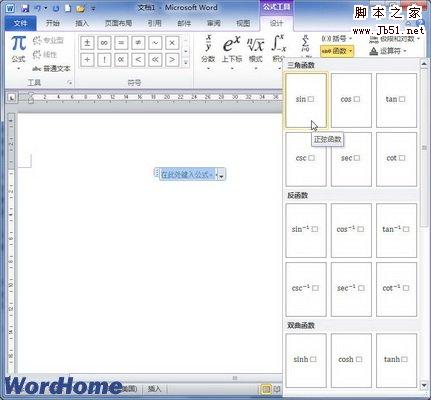Open a file via the folder icon

80,8
